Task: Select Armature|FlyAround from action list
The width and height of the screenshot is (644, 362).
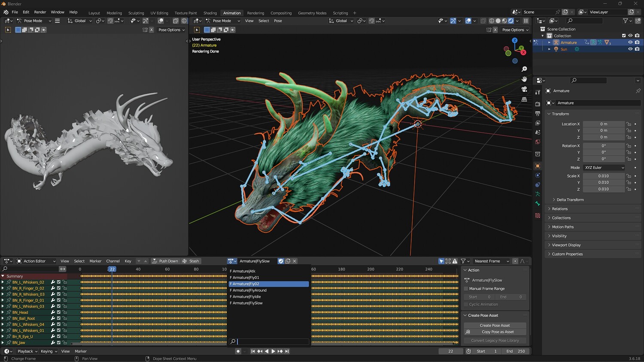Action: point(249,290)
